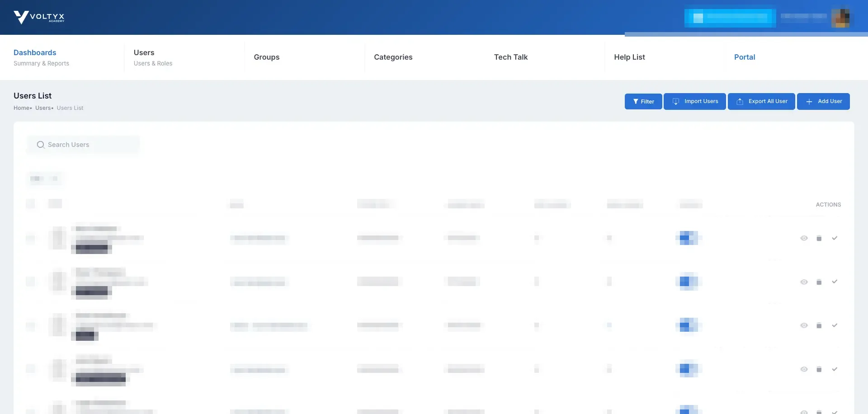Remove the third user row via trash icon

(819, 325)
